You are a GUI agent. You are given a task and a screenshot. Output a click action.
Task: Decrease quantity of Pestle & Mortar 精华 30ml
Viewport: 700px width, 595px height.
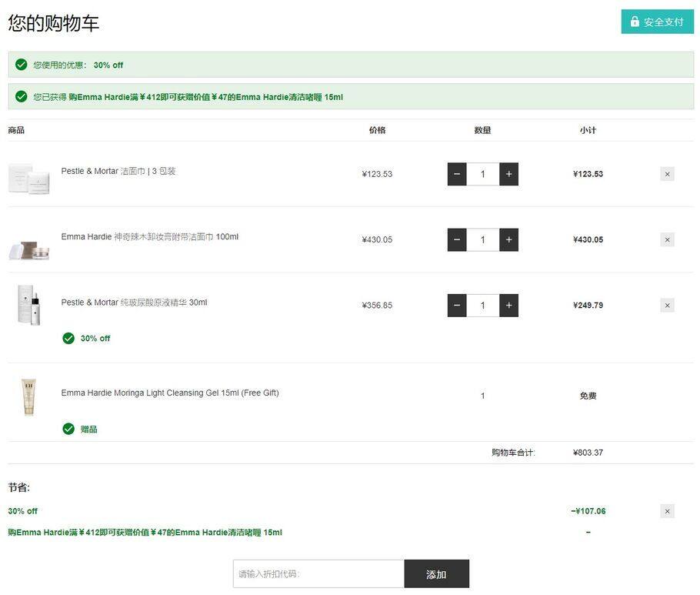click(457, 305)
